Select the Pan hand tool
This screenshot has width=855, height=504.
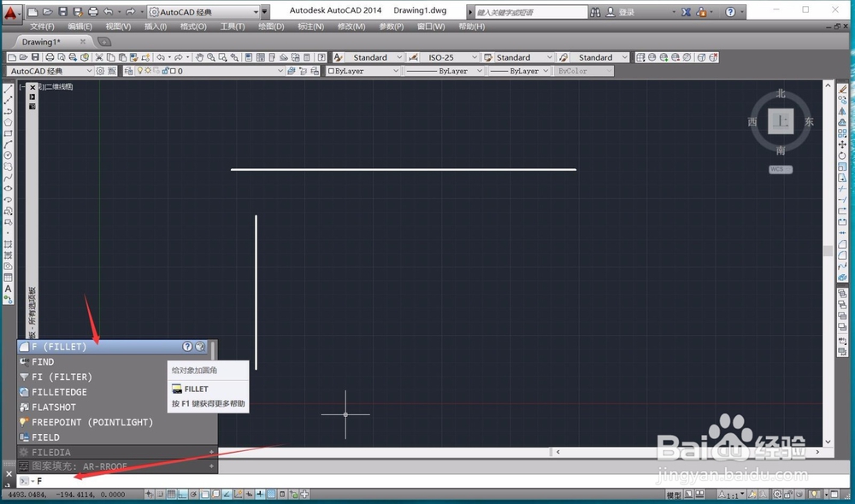pyautogui.click(x=199, y=57)
